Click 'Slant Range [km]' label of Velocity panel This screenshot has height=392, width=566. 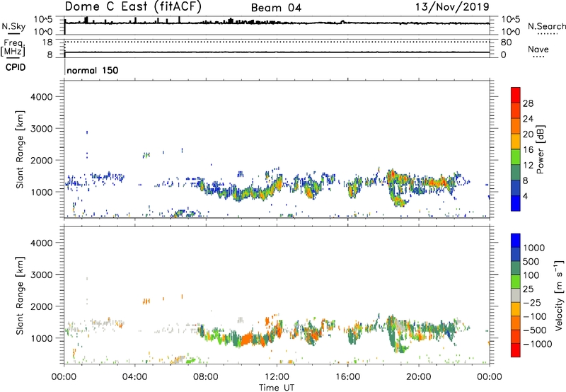pos(20,296)
